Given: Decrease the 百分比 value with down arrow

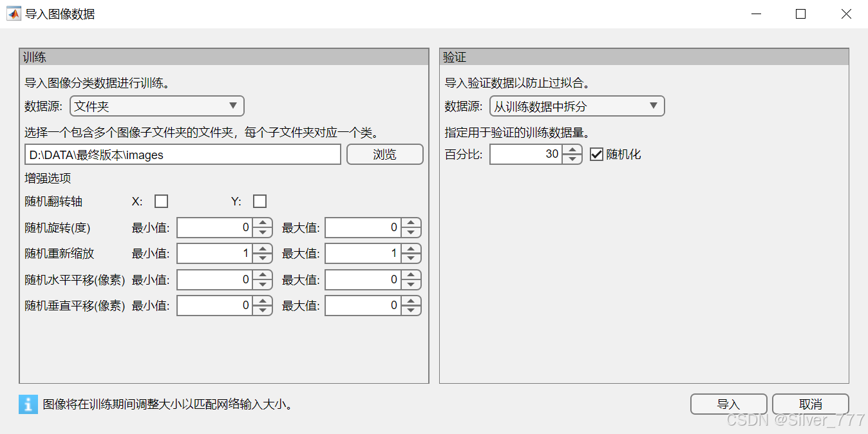Looking at the screenshot, I should coord(572,159).
